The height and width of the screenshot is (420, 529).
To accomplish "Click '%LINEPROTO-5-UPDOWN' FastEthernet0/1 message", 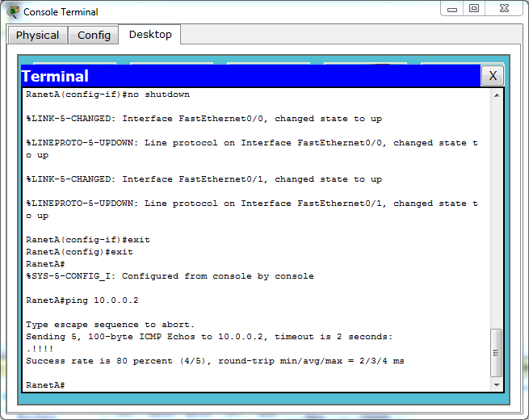I will tap(252, 209).
